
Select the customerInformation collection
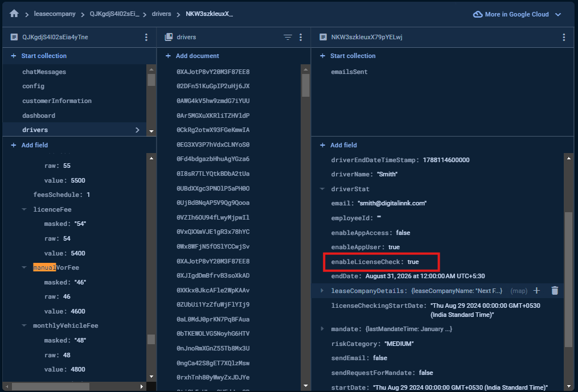point(57,101)
